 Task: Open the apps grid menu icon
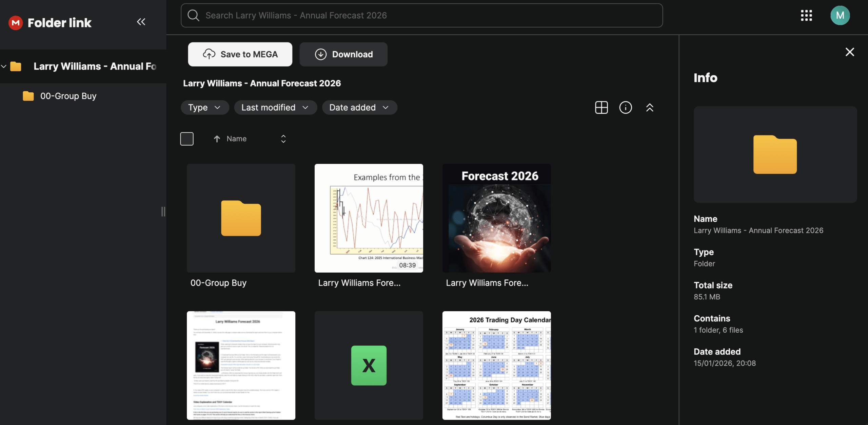click(x=806, y=15)
